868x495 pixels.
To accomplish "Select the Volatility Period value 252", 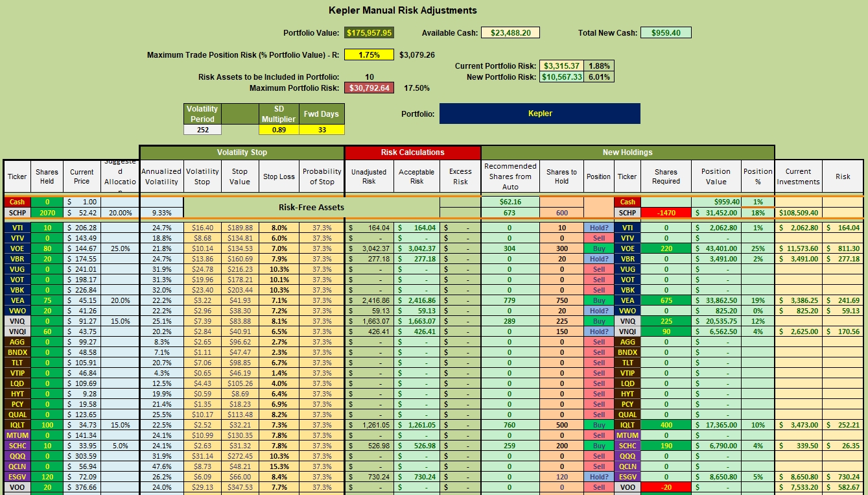I will [x=202, y=130].
